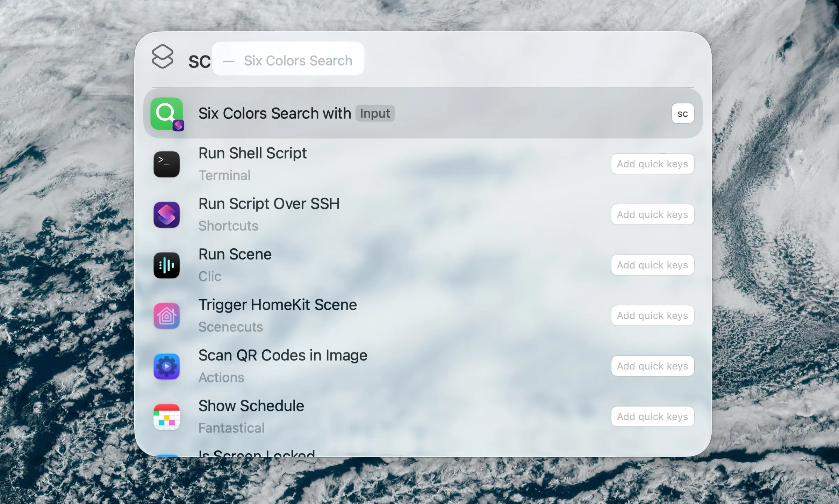Screen dimensions: 839x504
Task: Click Add quick keys beside Run Scene
Action: point(652,265)
